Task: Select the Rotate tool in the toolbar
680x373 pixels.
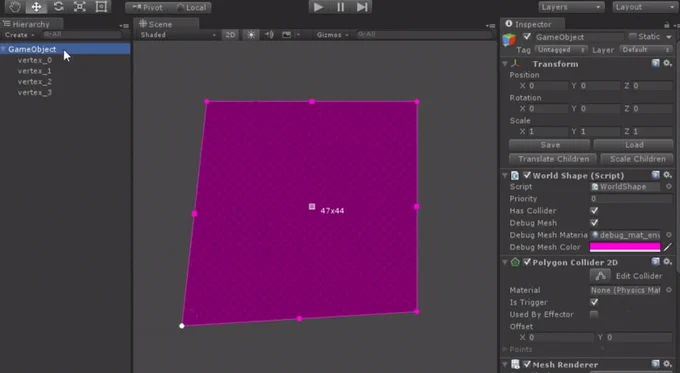Action: (58, 7)
